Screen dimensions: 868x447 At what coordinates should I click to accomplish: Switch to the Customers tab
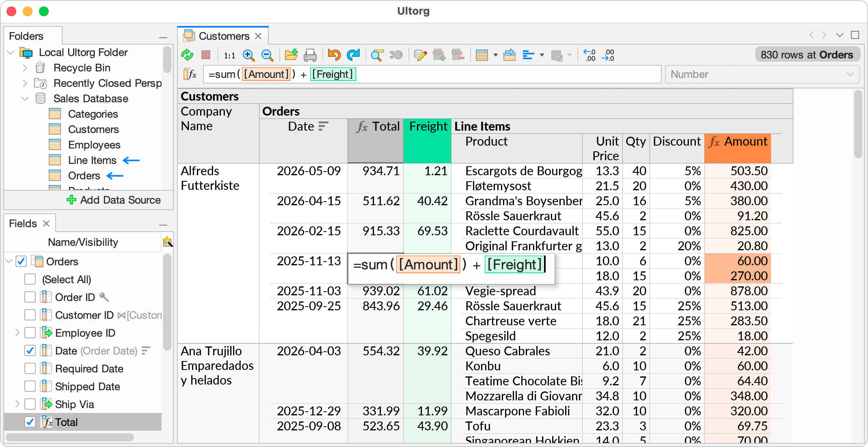(x=224, y=36)
